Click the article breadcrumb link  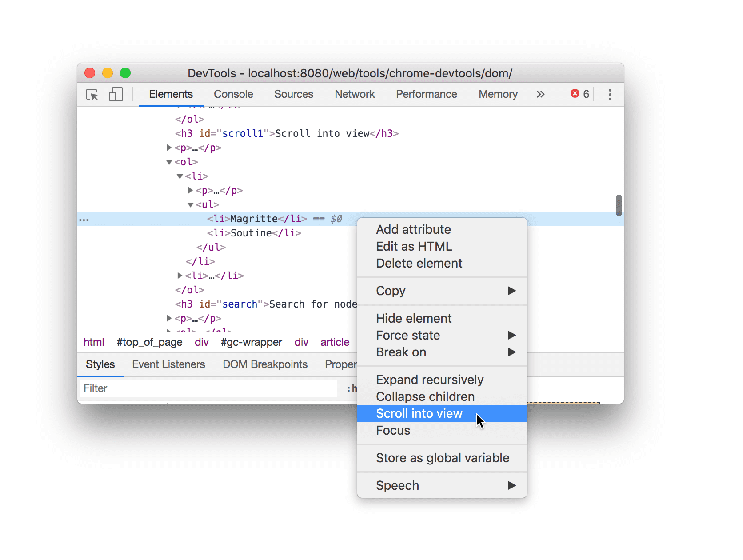[335, 342]
